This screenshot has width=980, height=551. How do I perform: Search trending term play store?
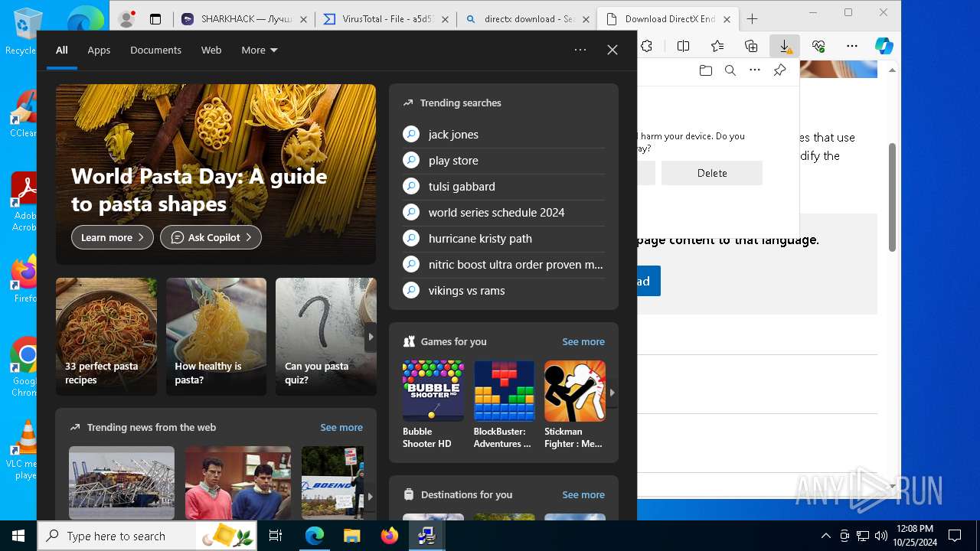click(504, 161)
